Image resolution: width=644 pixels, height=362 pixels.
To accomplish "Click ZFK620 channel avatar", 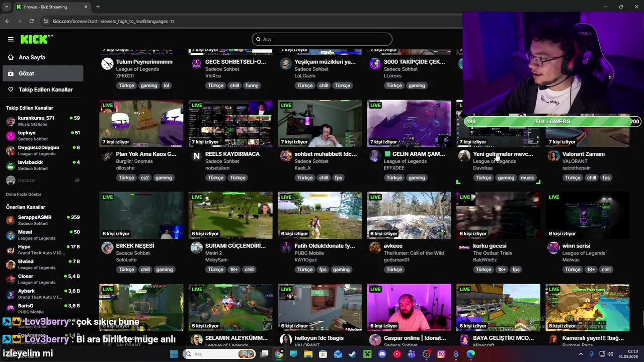I will [x=107, y=64].
